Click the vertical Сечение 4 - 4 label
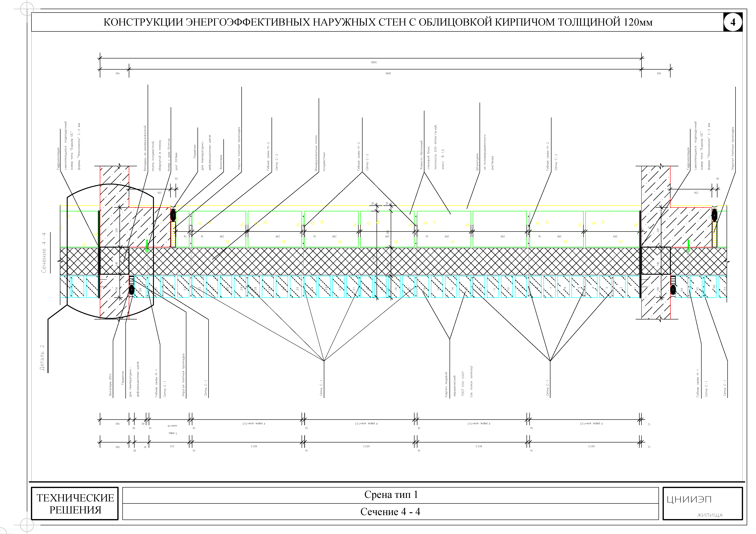This screenshot has height=534, width=756. (x=44, y=253)
